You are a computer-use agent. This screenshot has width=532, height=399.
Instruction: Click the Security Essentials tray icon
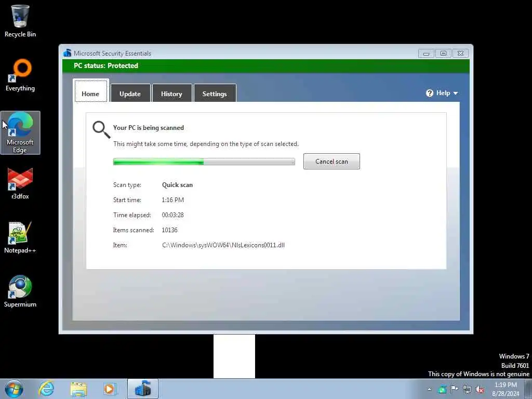pyautogui.click(x=442, y=389)
